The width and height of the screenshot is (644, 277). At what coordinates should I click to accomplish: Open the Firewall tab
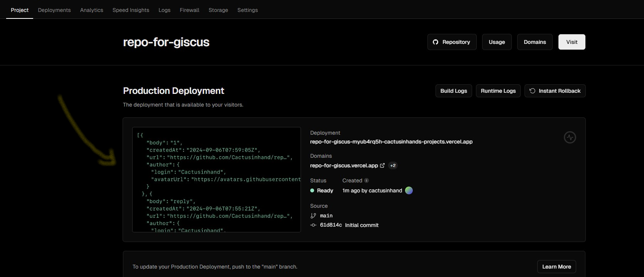coord(189,10)
